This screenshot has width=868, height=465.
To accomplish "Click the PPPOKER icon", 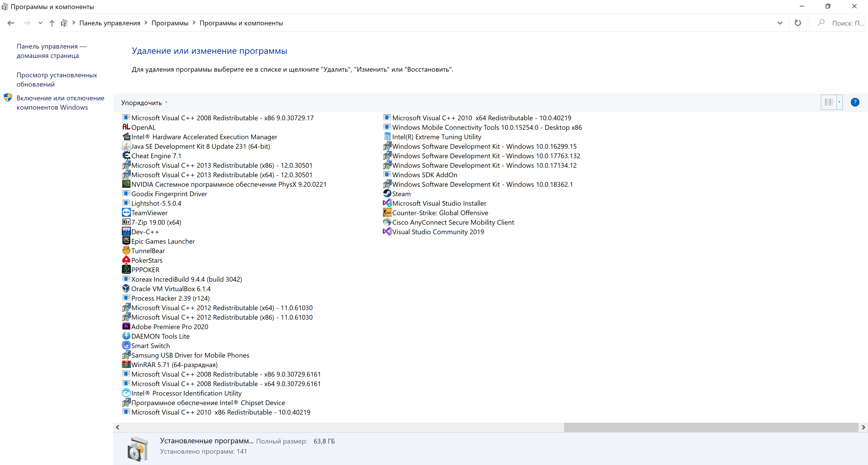I will pyautogui.click(x=126, y=269).
